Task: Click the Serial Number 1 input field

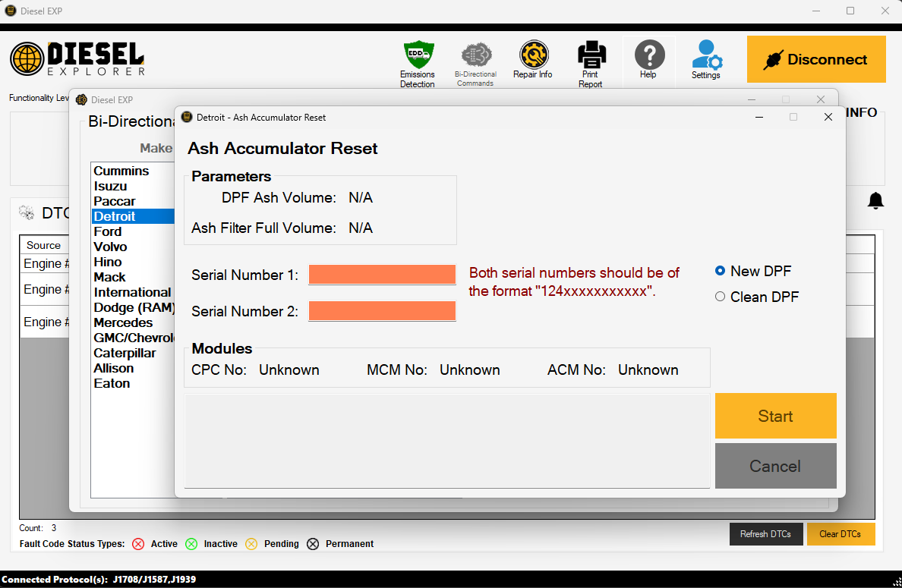Action: [382, 275]
